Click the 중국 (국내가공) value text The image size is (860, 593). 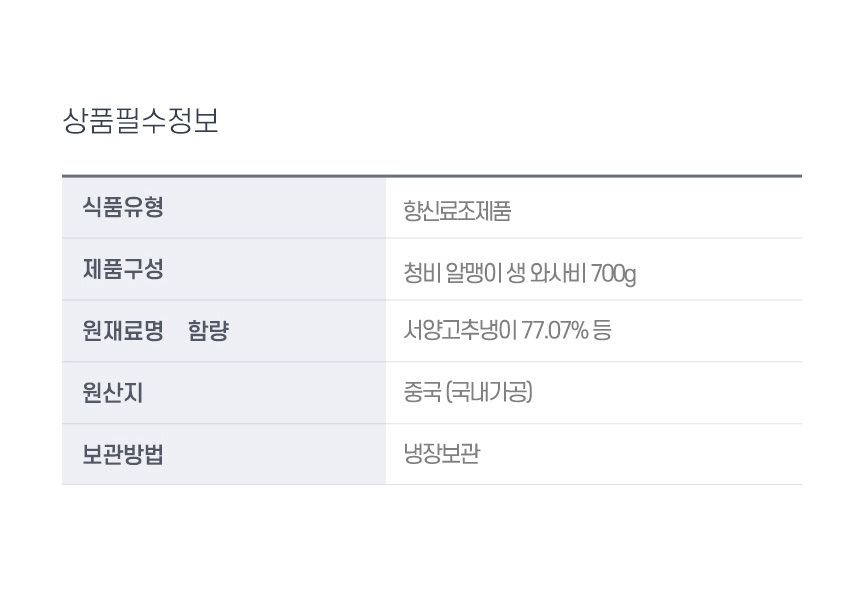[x=468, y=392]
